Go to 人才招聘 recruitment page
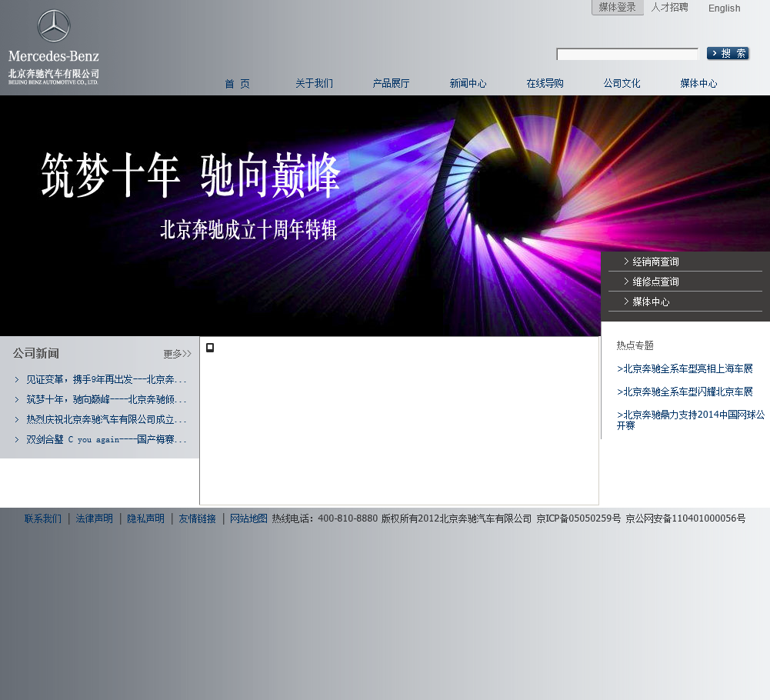 (669, 8)
